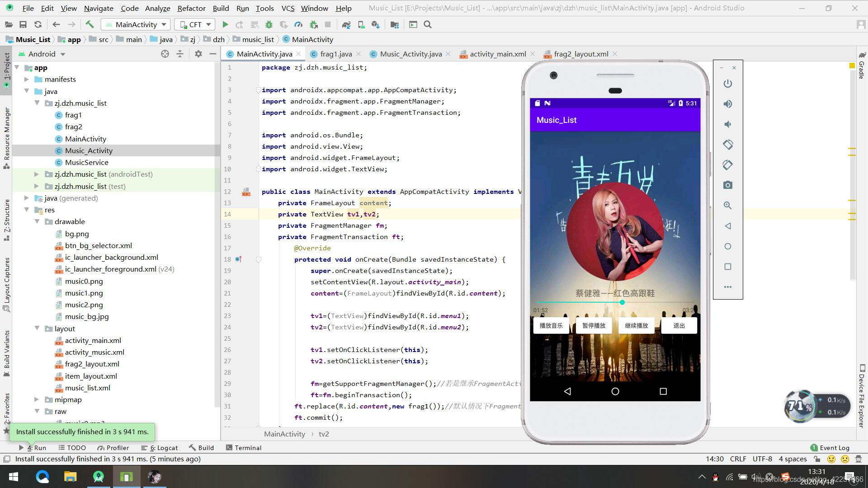The height and width of the screenshot is (488, 868).
Task: Open the Refactor menu in menu bar
Action: pyautogui.click(x=191, y=8)
